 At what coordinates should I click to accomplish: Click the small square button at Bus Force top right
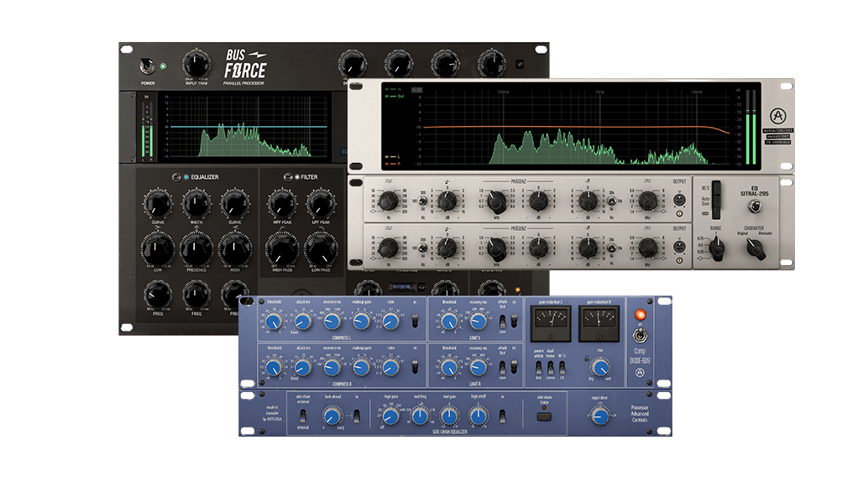click(x=520, y=64)
